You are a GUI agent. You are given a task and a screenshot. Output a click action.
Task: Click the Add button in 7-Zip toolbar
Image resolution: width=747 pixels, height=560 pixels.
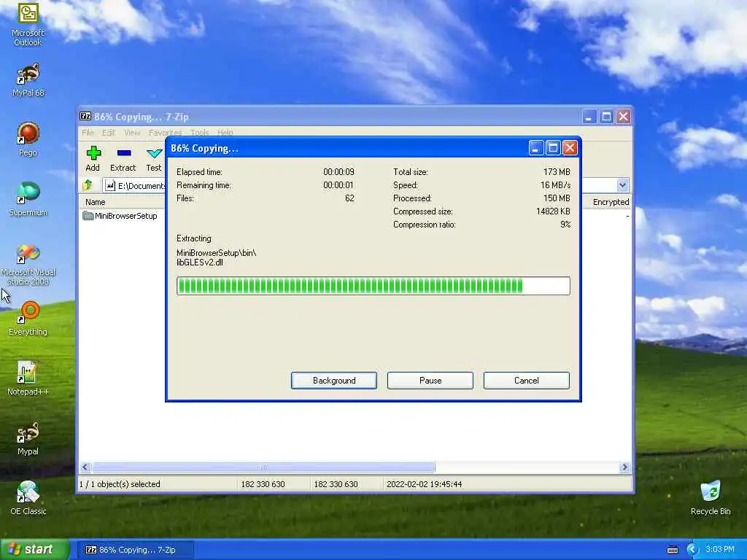coord(93,159)
